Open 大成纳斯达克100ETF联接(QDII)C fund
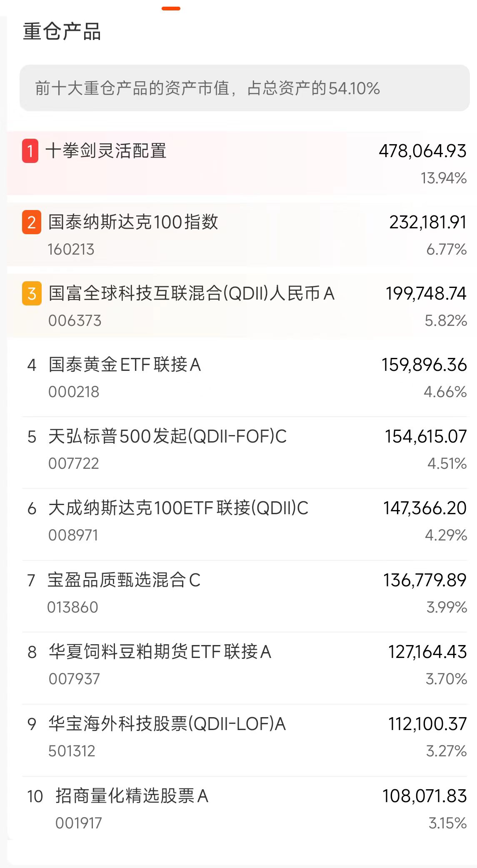477x868 pixels. [245, 521]
